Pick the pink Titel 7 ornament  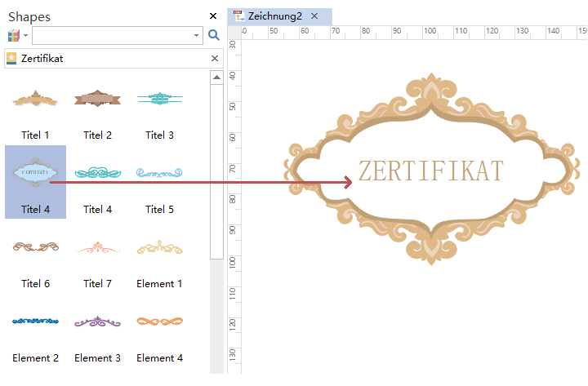coord(97,247)
